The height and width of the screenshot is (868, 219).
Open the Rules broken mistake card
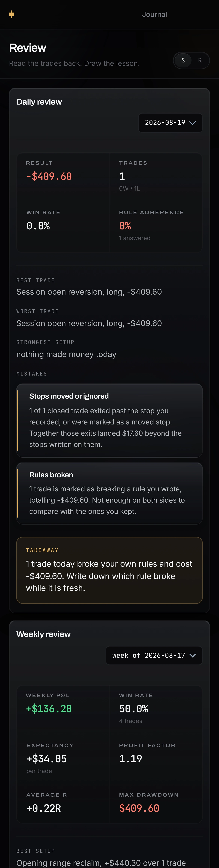109,493
